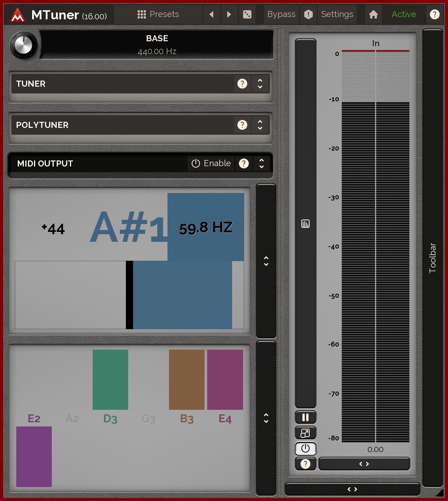Open help for the POLYTUNER section
This screenshot has height=501, width=448.
tap(242, 125)
